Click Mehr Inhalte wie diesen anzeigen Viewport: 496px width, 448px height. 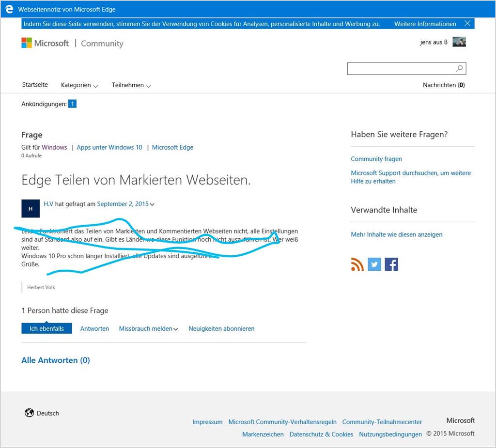pos(397,234)
